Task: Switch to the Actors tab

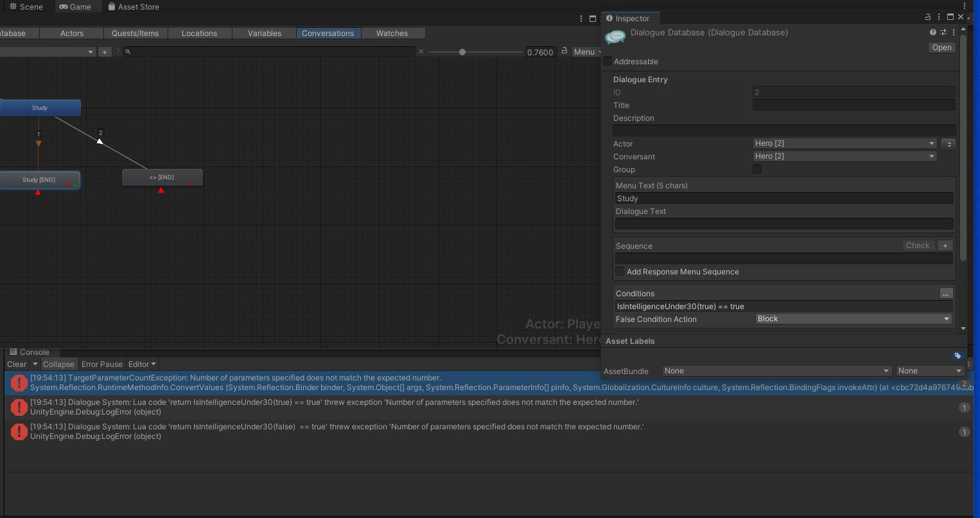Action: (72, 33)
